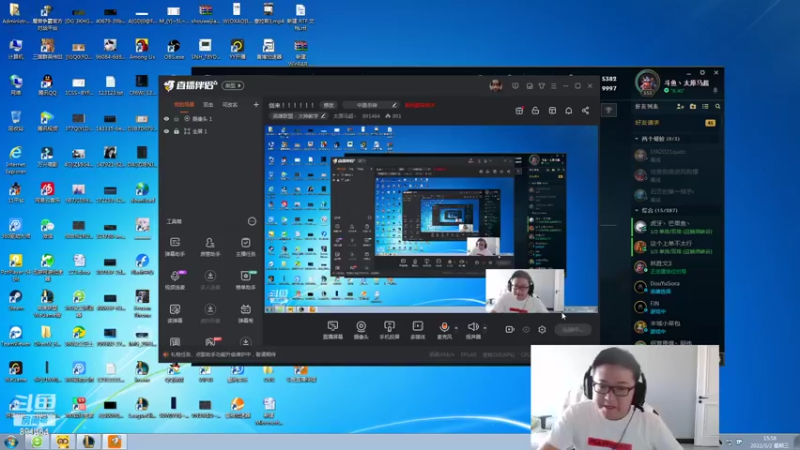Select the webcam overlay in preview
This screenshot has width=800, height=450.
point(525,291)
